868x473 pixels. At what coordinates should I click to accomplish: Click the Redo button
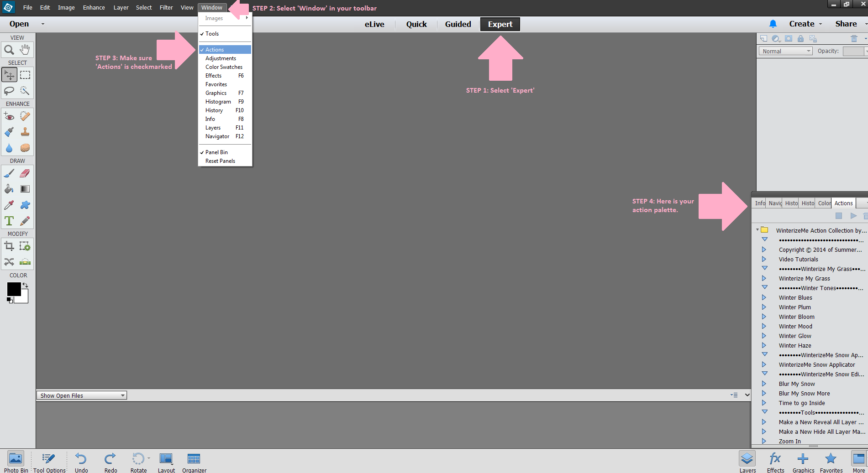(110, 462)
